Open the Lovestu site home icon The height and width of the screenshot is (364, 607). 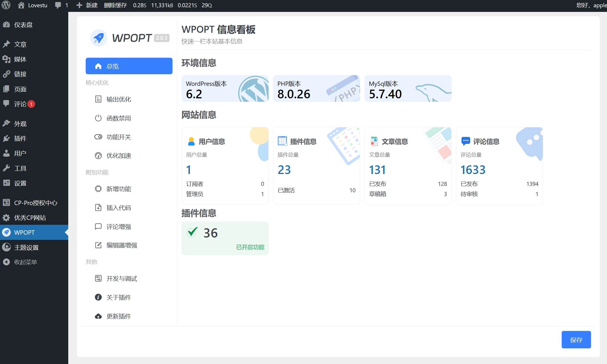coord(21,5)
